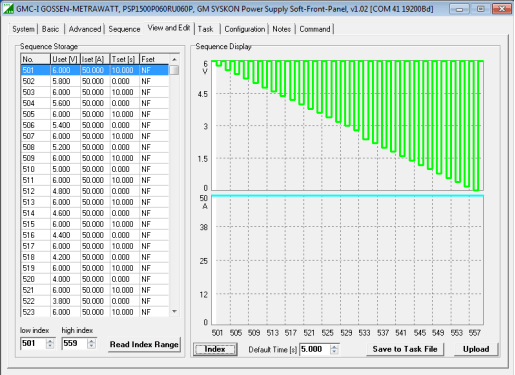
Task: Increase low index with up arrow
Action: click(x=50, y=341)
